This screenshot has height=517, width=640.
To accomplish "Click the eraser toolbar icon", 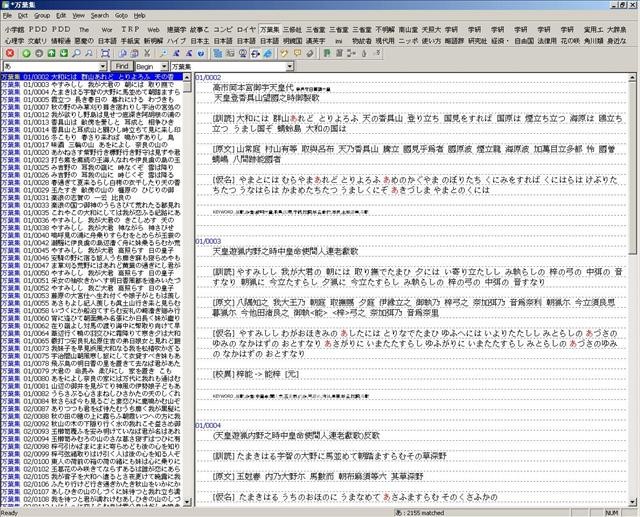I will point(310,53).
